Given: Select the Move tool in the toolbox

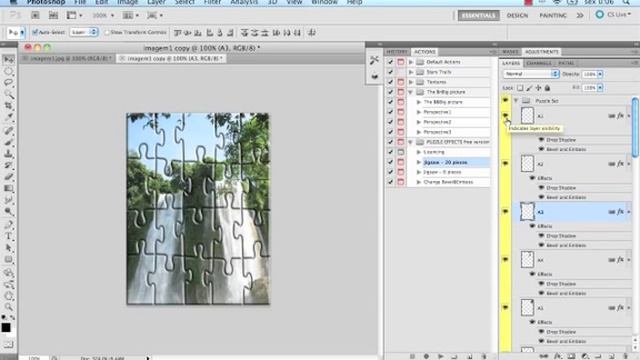Looking at the screenshot, I should [x=8, y=60].
